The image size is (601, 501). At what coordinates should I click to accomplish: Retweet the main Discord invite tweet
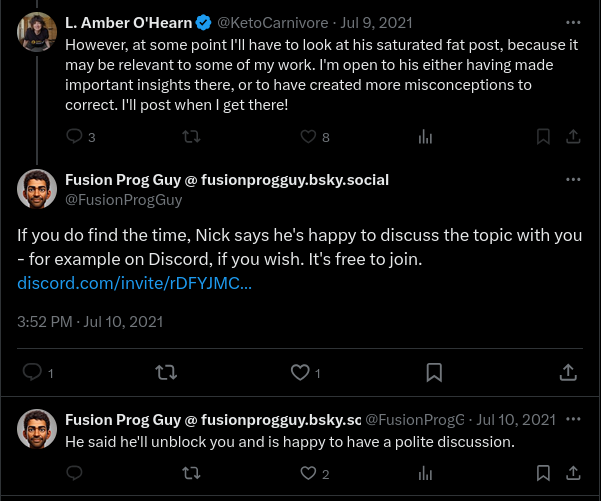coord(166,372)
